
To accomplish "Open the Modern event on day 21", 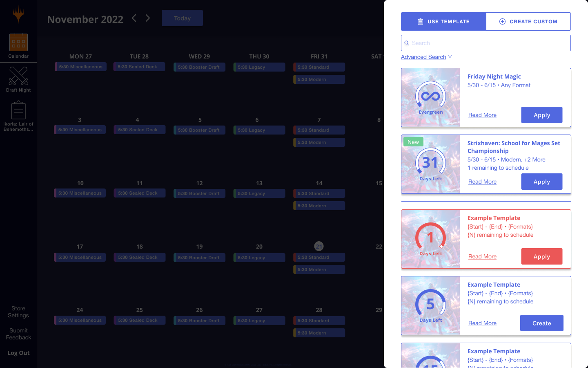I will click(x=319, y=269).
